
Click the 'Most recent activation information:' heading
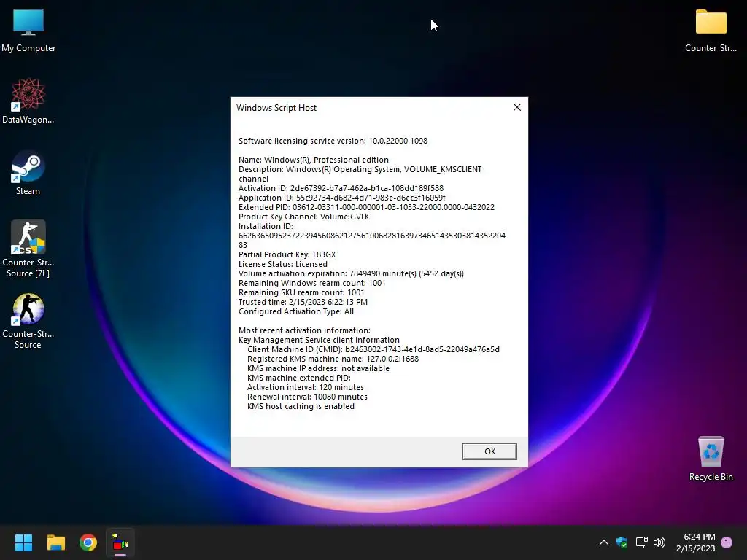[304, 330]
